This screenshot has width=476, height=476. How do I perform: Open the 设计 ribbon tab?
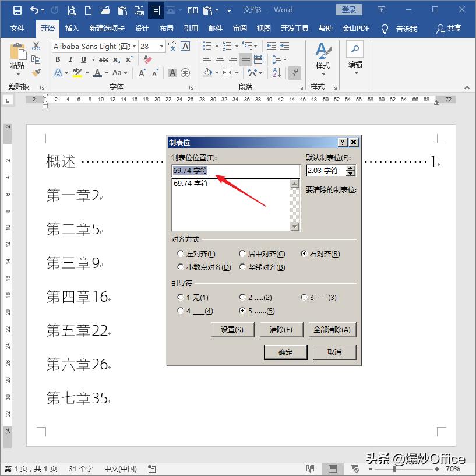pyautogui.click(x=142, y=28)
